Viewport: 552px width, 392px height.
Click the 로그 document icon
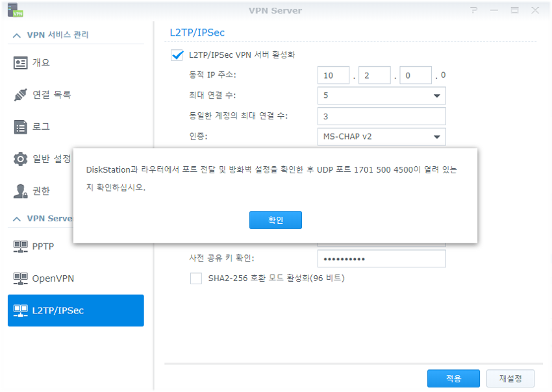(x=20, y=127)
